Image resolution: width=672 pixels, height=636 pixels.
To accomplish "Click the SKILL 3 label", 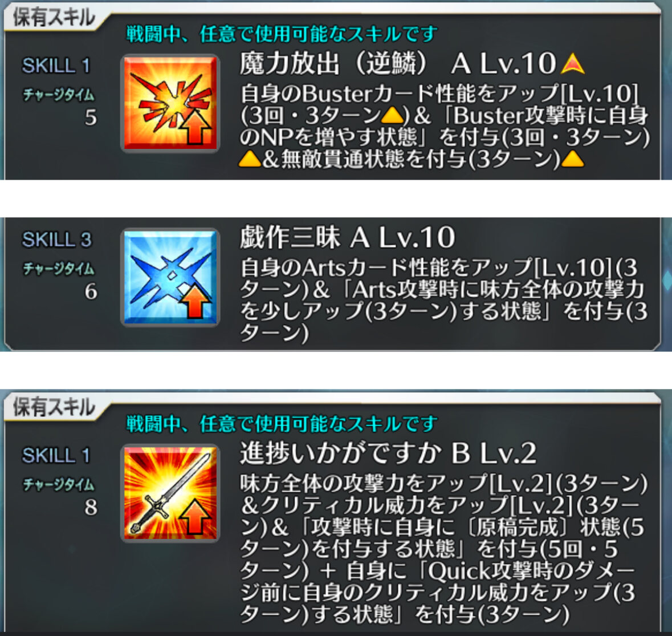I will coord(56,240).
